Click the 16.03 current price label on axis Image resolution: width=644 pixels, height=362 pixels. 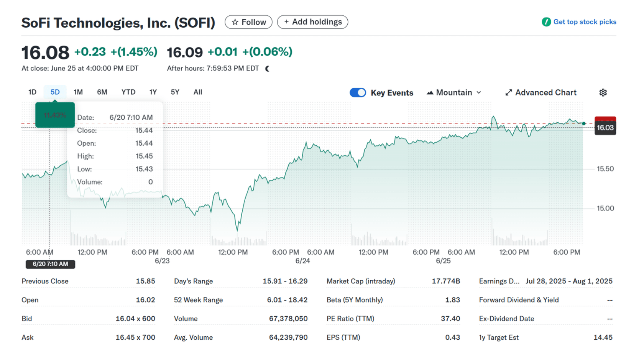click(x=605, y=128)
